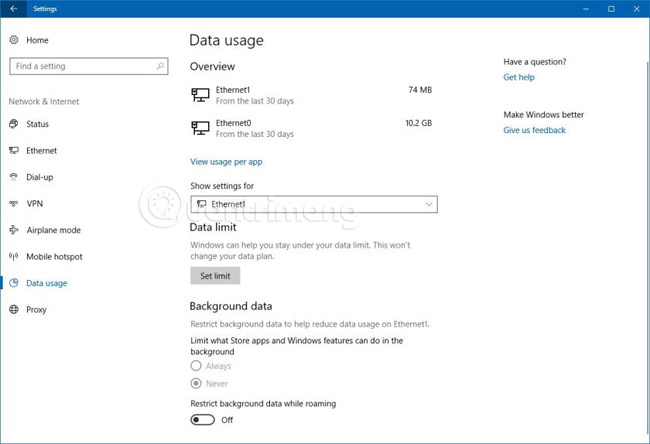This screenshot has height=444, width=650.
Task: Expand Ethernet1 dropdown using chevron arrow
Action: click(x=429, y=204)
